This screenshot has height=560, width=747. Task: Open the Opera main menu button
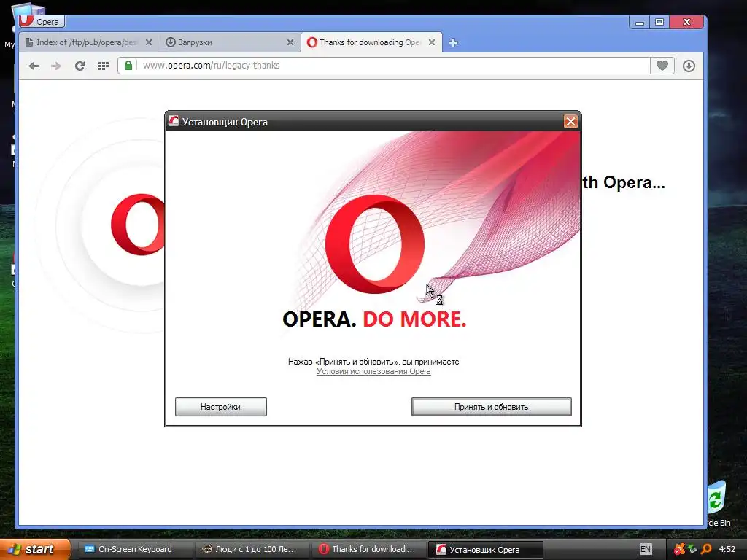click(42, 21)
